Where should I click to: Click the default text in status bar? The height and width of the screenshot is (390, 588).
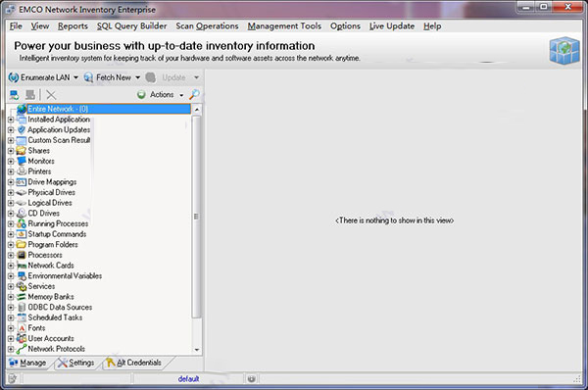coord(188,379)
